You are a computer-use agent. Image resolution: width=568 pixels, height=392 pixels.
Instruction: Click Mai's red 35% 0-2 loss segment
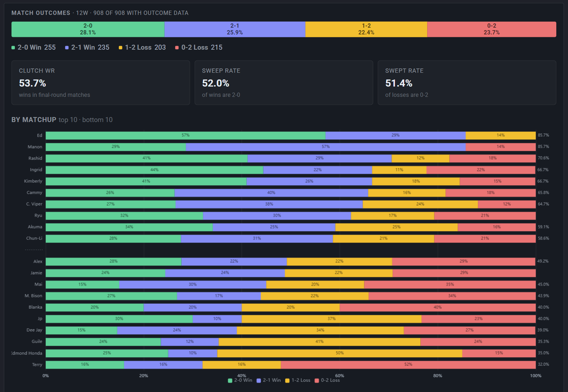tap(450, 285)
